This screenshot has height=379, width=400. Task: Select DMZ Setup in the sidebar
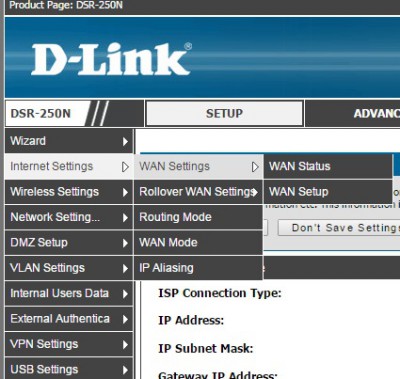69,243
